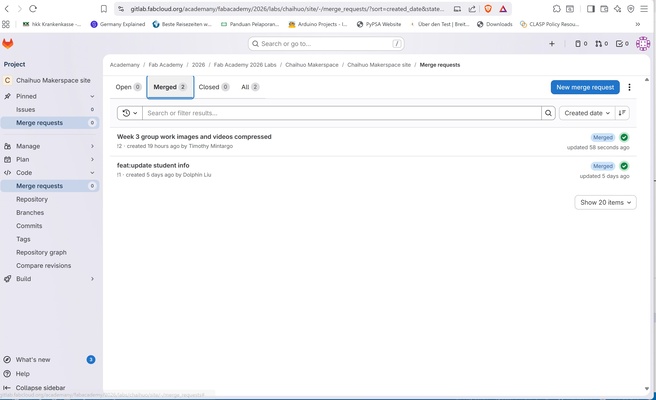
Task: Switch to the All tab
Action: [250, 87]
